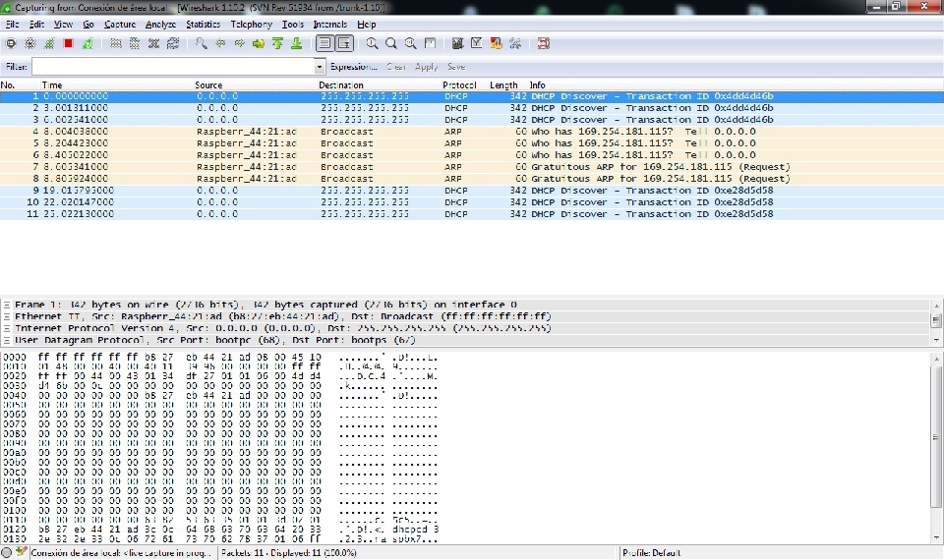This screenshot has height=560, width=944.
Task: Expand the Ethernet II tree row
Action: click(7, 316)
